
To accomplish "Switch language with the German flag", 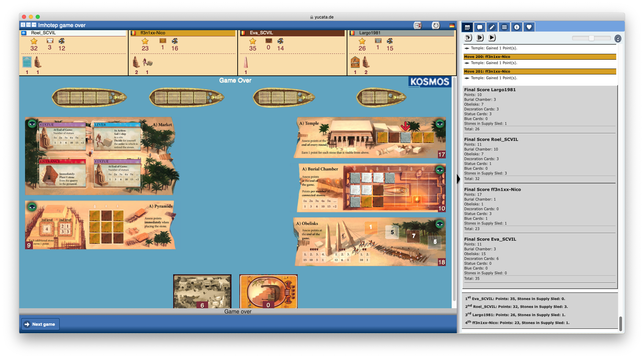I will click(x=452, y=25).
